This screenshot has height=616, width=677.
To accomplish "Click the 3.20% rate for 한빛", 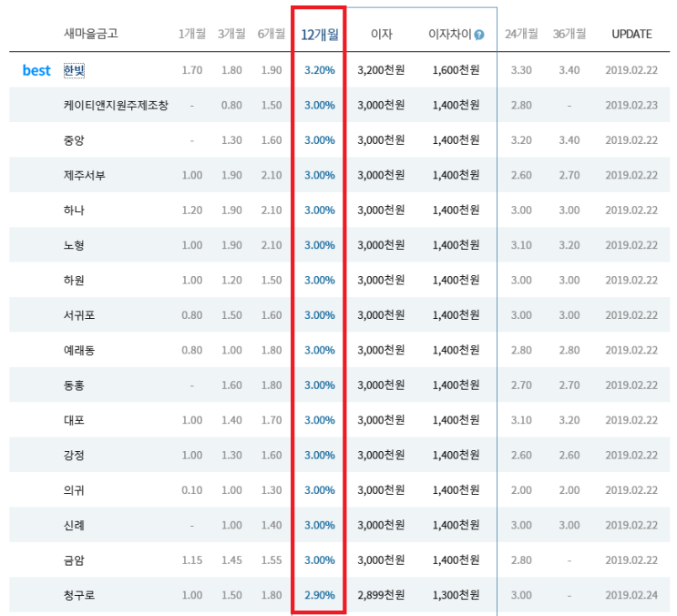I will pos(320,70).
